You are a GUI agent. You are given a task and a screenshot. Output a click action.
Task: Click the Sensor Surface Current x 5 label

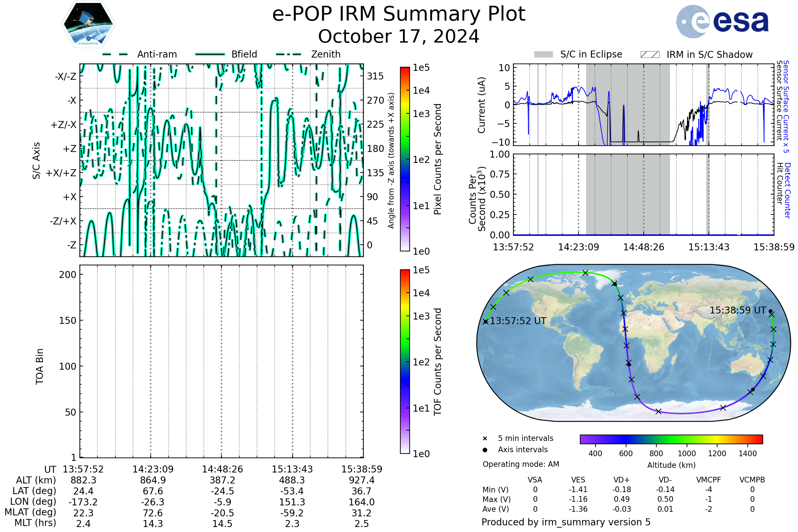[x=786, y=106]
